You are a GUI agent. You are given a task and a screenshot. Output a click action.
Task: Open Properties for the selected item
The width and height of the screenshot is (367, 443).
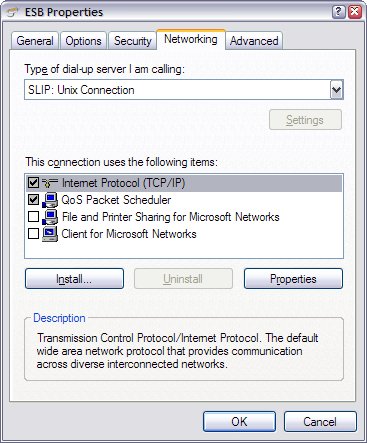pyautogui.click(x=293, y=279)
